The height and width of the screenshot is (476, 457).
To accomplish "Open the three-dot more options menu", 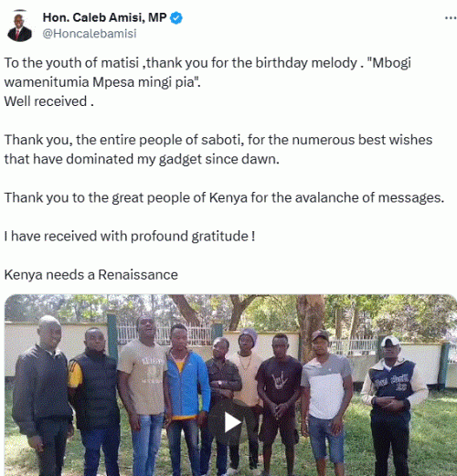I will pos(451,18).
